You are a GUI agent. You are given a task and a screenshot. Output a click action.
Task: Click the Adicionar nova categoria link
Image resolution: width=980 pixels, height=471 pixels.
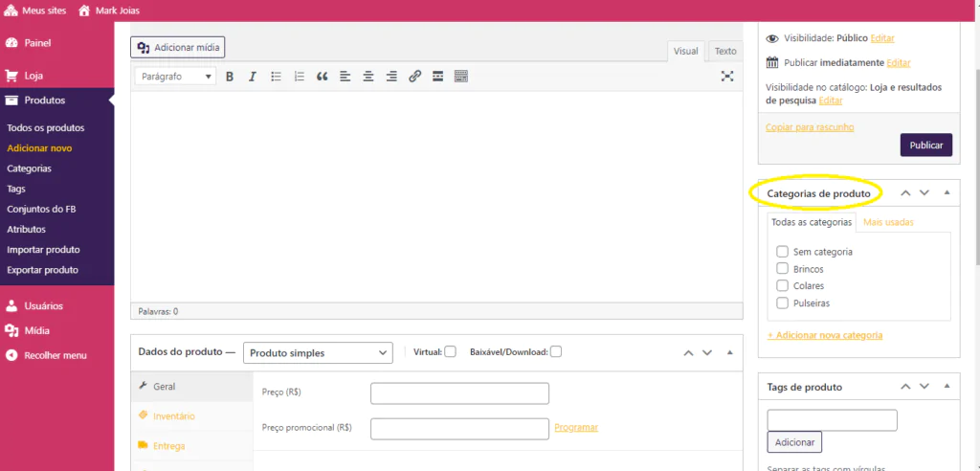coord(825,335)
